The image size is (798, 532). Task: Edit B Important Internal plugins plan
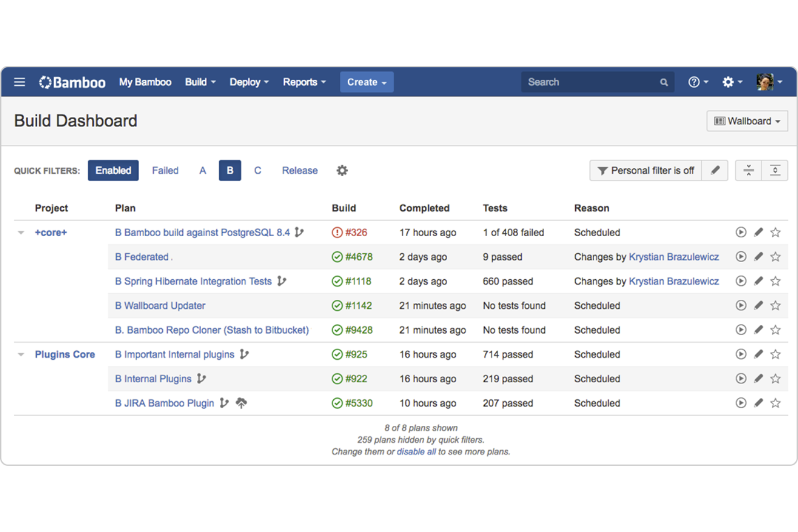[759, 354]
